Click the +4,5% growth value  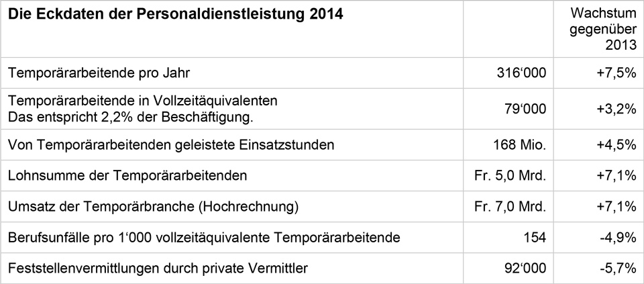pos(615,144)
